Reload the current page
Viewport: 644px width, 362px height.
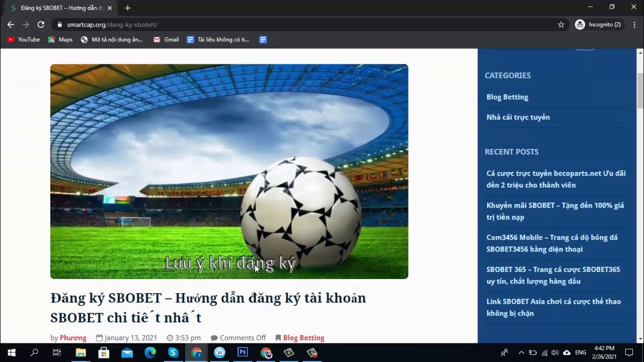[x=41, y=24]
